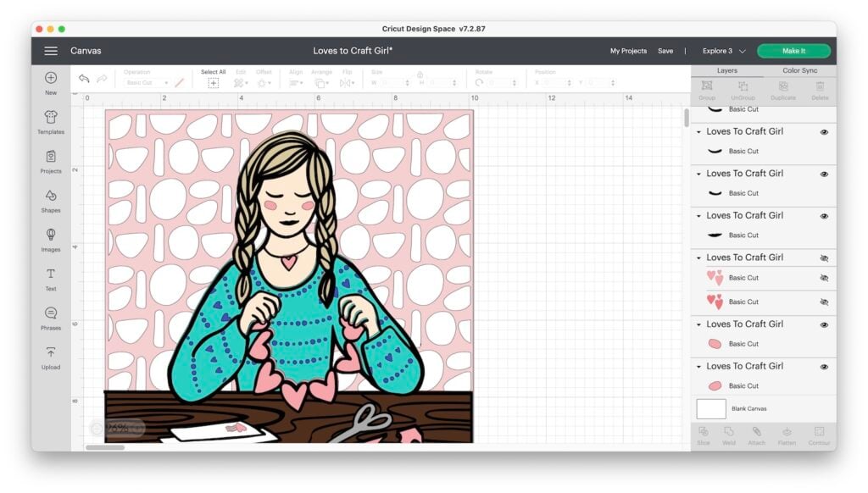Viewport: 868px width, 493px height.
Task: Collapse the last group above Blank Canvas
Action: tap(698, 366)
